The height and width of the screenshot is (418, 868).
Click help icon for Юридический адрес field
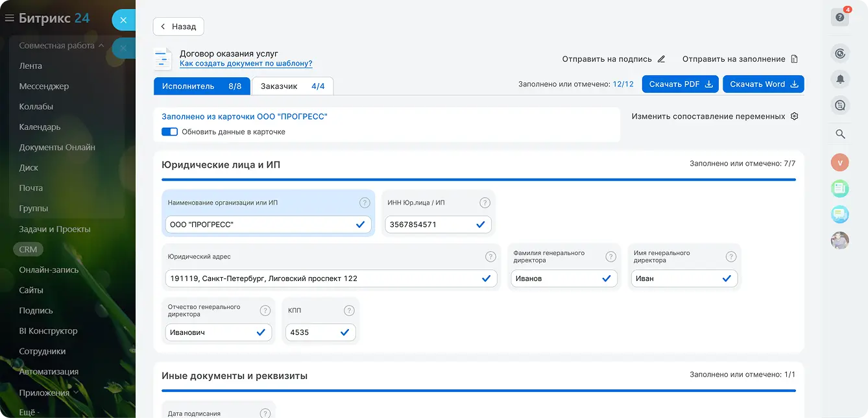click(490, 256)
